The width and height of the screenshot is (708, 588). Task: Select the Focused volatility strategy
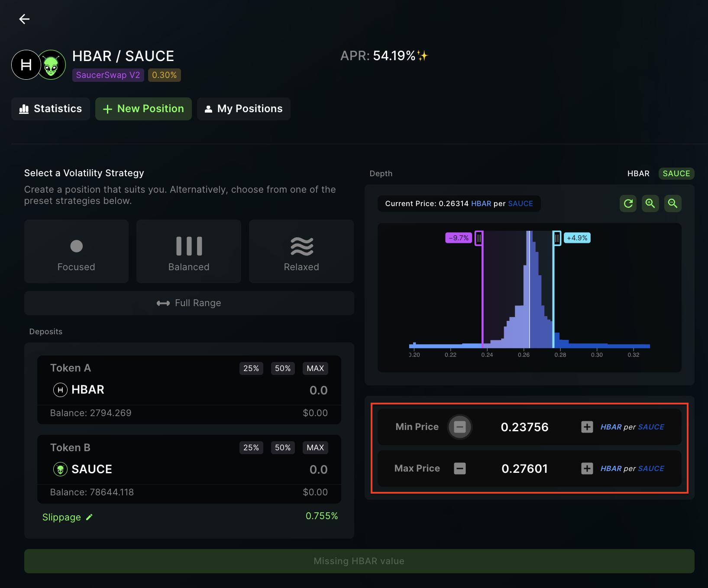coord(76,252)
